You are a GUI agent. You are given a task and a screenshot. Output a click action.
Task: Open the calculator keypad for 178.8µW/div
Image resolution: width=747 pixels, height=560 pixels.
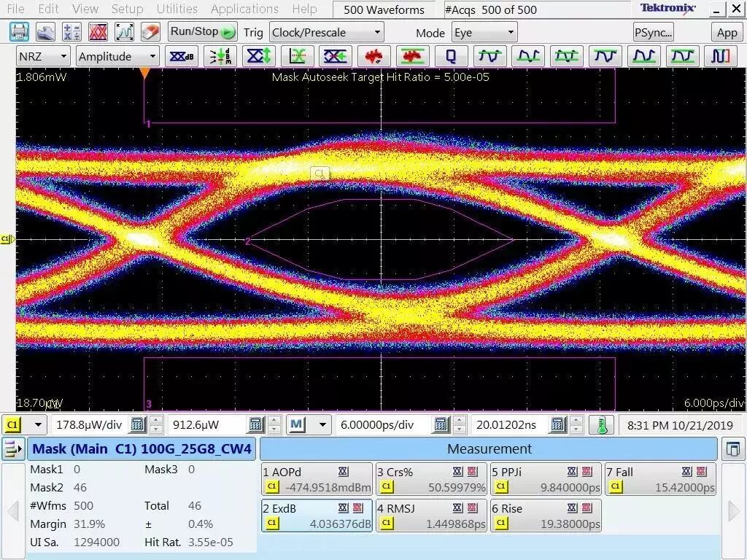(x=138, y=424)
